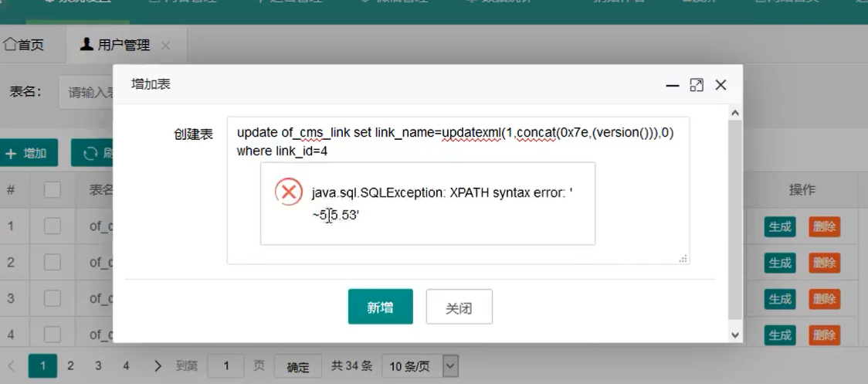868x384 pixels.
Task: Click the red error X icon
Action: pyautogui.click(x=288, y=192)
